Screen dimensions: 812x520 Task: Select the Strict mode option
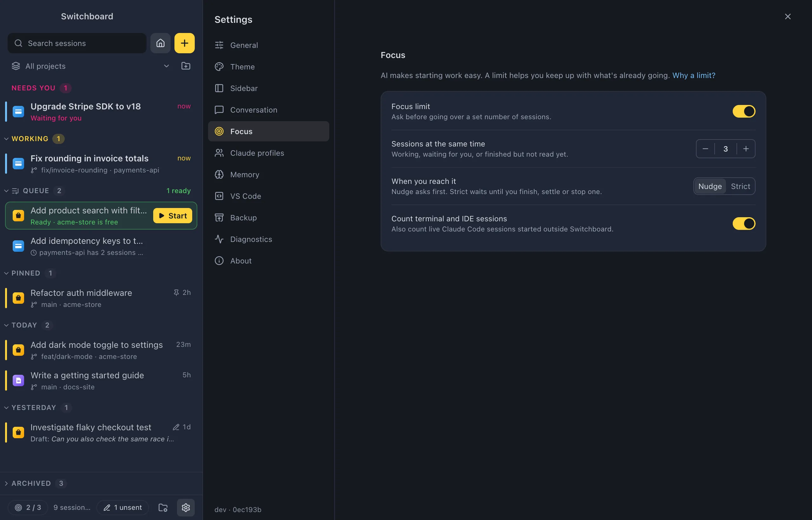coord(740,186)
